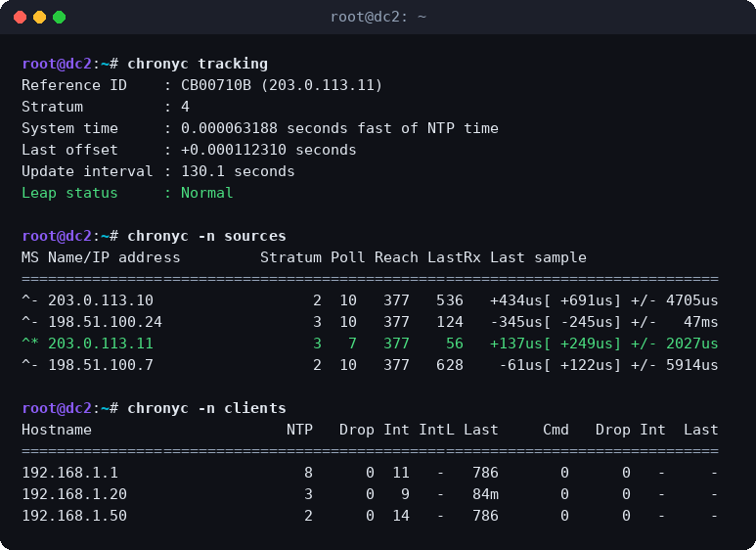Click LastRx value 124
756x550 pixels.
click(x=449, y=322)
